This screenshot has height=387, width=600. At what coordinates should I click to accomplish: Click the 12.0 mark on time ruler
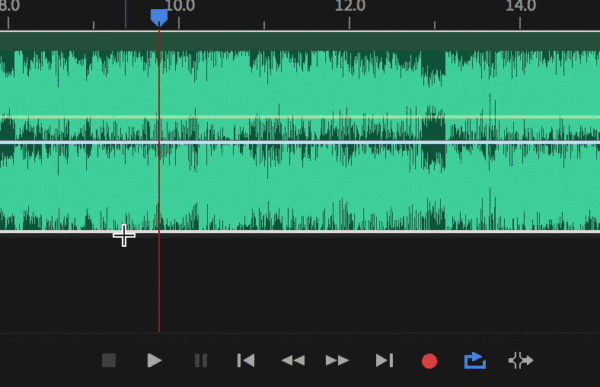[x=350, y=6]
